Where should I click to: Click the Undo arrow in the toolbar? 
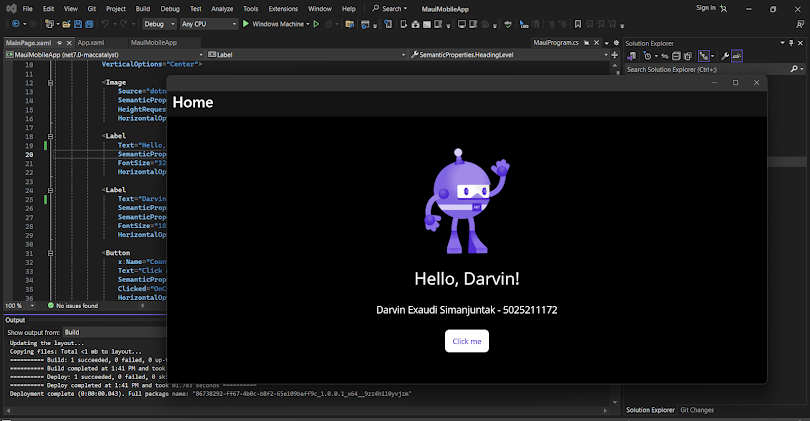[x=107, y=23]
